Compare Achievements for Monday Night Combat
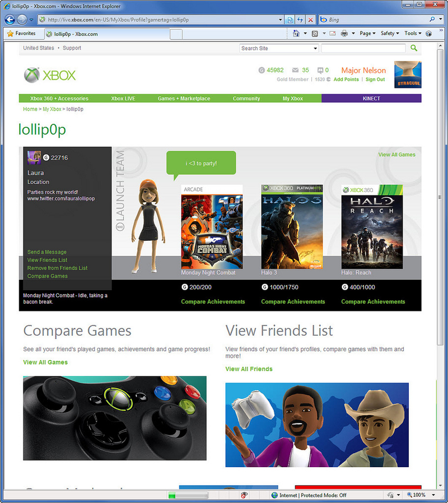This screenshot has width=448, height=503. tap(213, 301)
